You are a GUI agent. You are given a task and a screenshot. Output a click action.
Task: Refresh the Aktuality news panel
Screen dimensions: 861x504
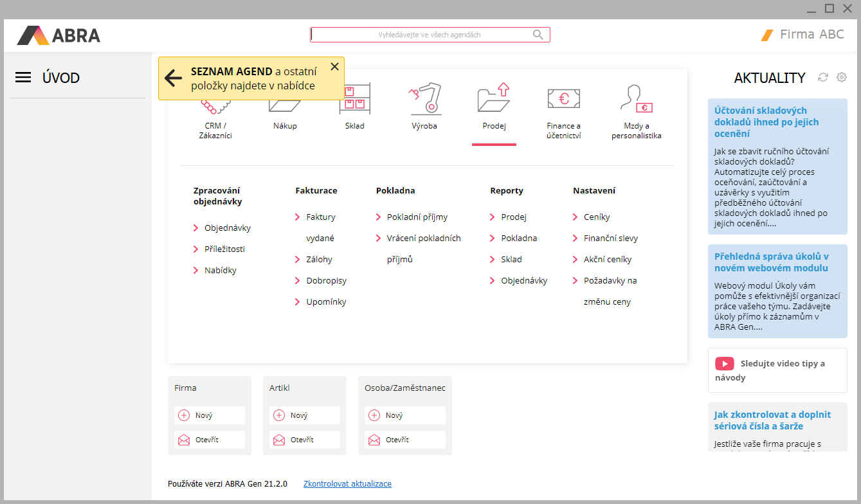(822, 77)
